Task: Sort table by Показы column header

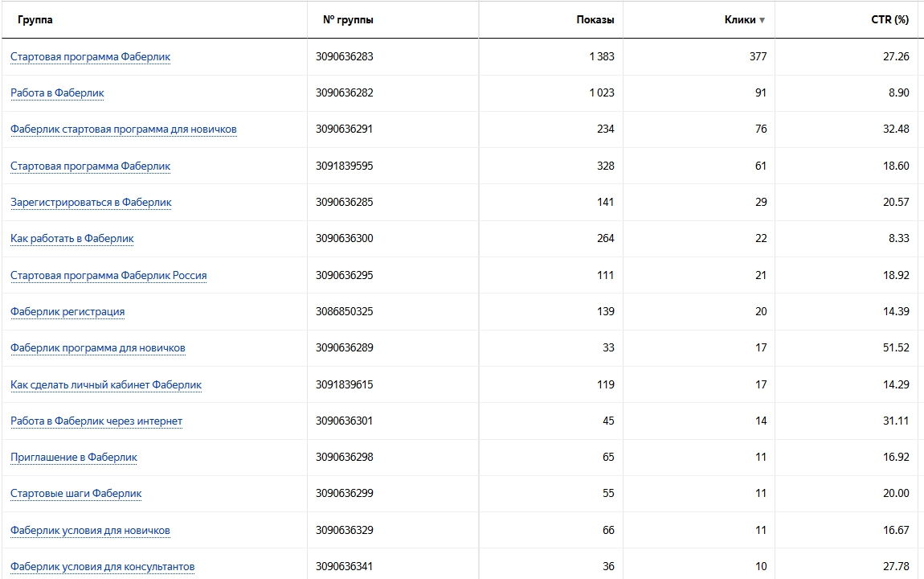Action: pyautogui.click(x=595, y=20)
